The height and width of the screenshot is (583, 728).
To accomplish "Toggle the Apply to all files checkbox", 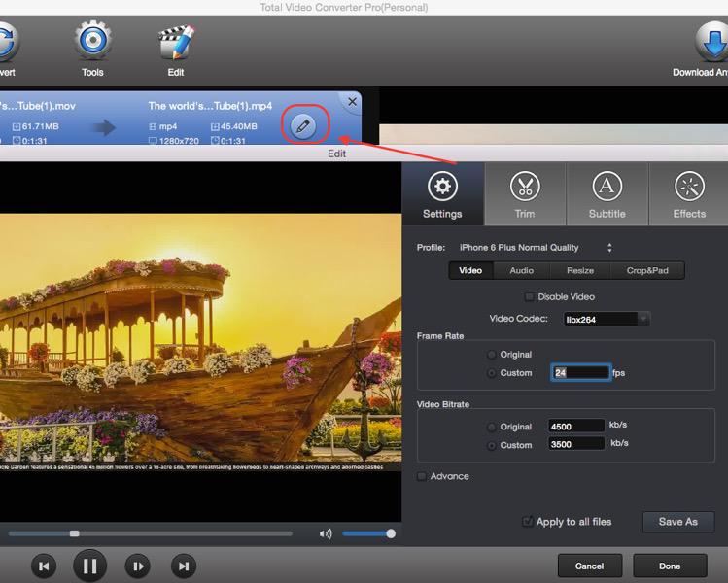I will [x=528, y=522].
